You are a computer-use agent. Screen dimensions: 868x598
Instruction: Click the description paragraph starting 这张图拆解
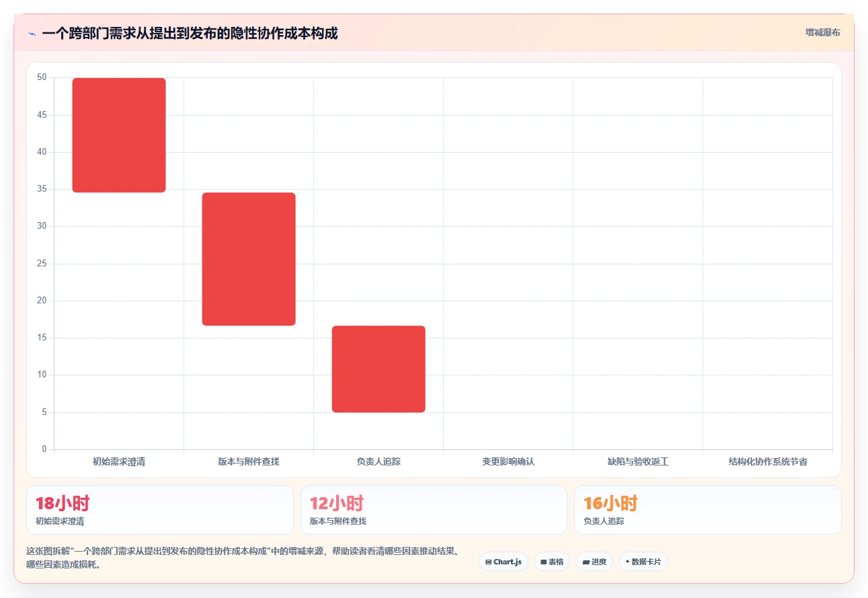pyautogui.click(x=243, y=558)
